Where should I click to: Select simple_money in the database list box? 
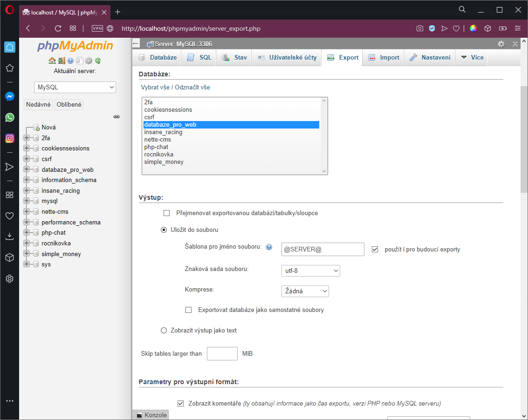[231, 162]
